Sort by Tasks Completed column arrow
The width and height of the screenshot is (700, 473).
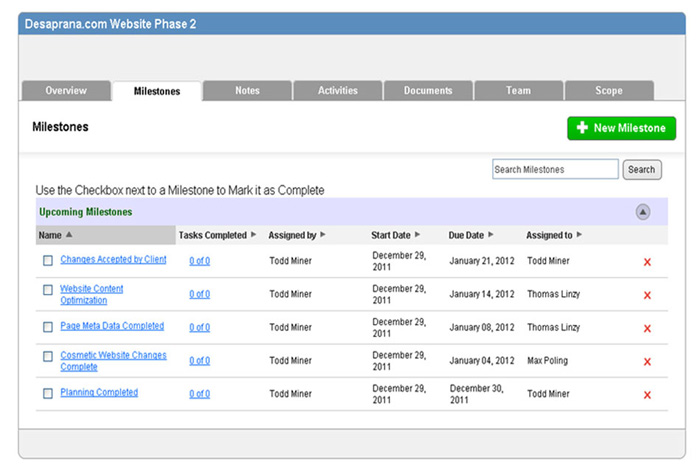coord(253,236)
